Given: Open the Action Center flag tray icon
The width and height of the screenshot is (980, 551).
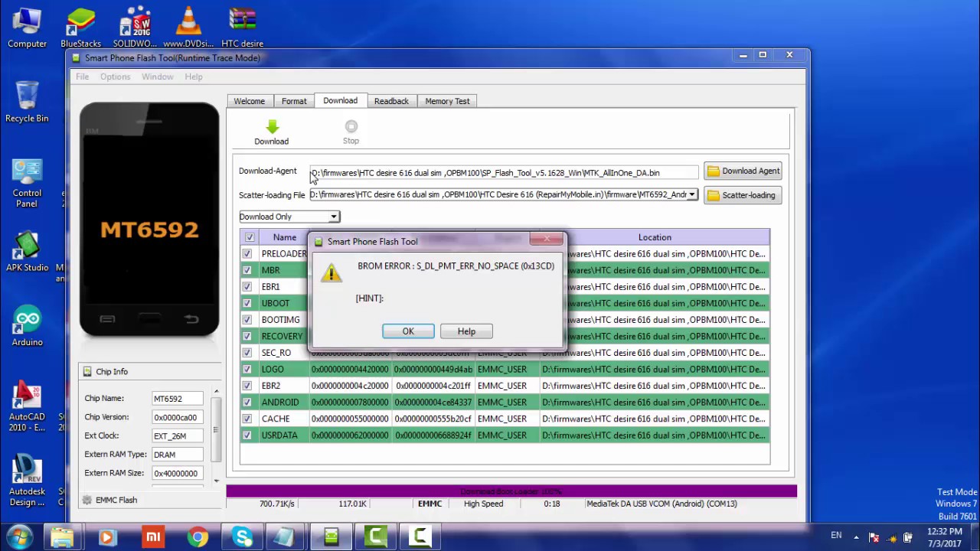Looking at the screenshot, I should 873,537.
